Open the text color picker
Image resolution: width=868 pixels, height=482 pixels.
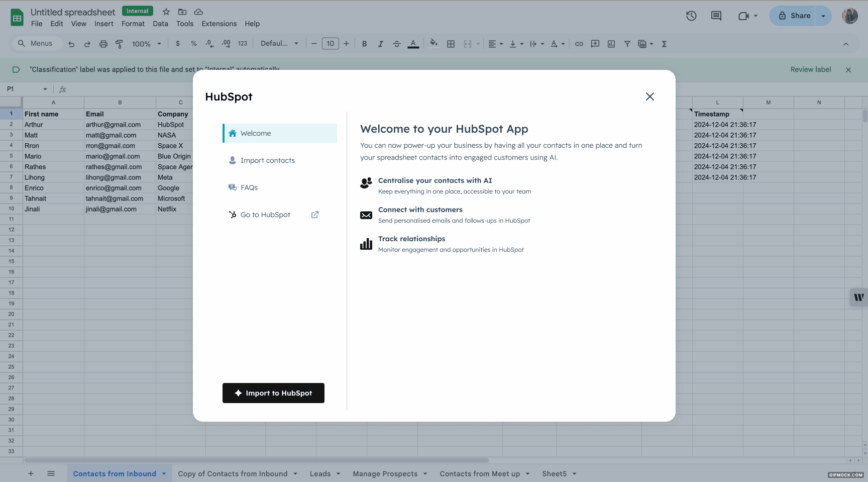413,44
